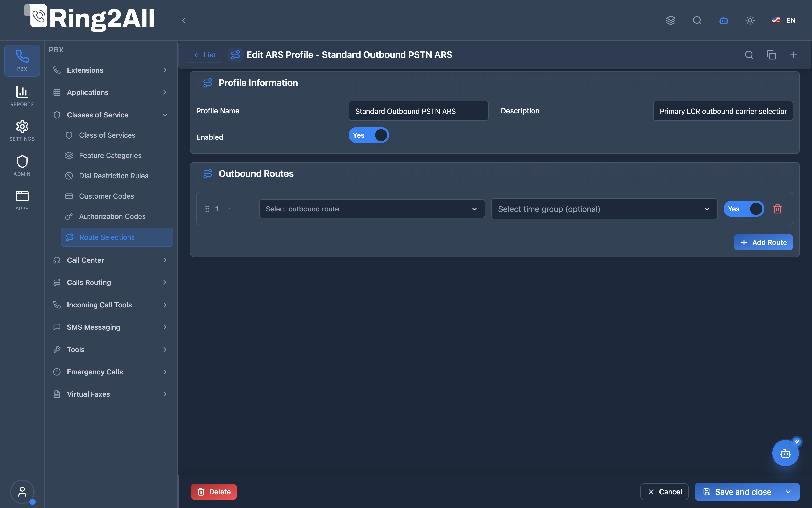812x508 pixels.
Task: Collapse sidebar with the left chevron
Action: 184,20
